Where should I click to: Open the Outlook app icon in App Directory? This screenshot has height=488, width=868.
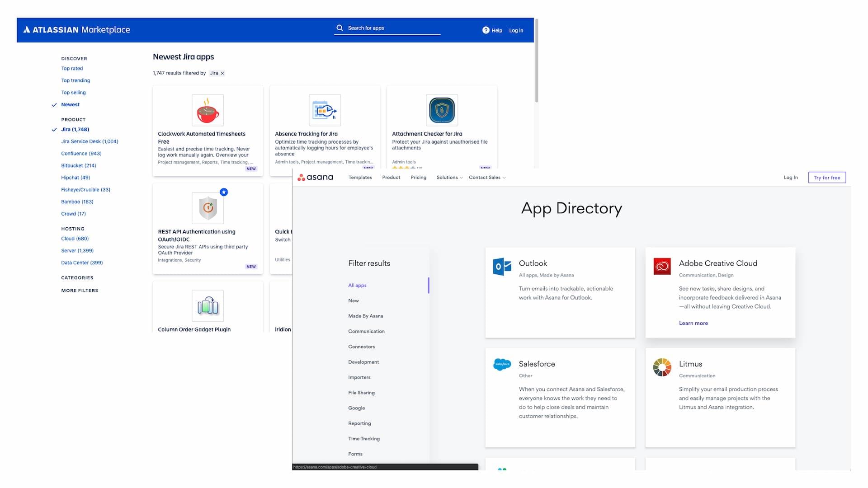point(501,267)
